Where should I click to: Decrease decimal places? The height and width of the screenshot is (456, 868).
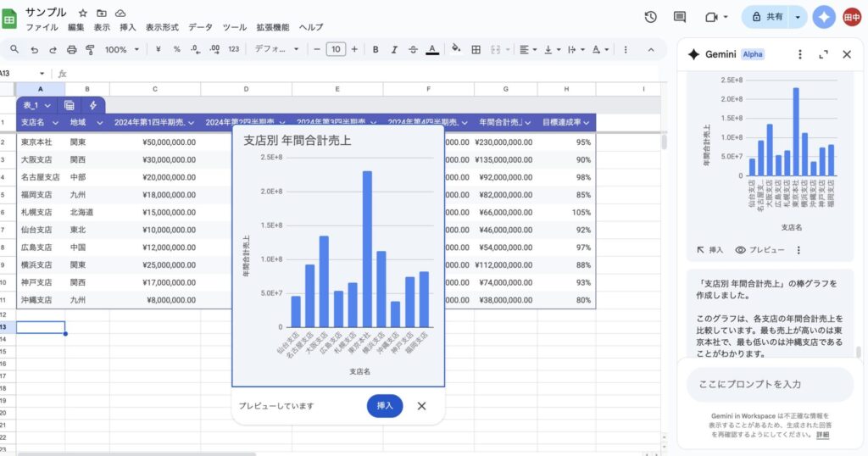pyautogui.click(x=195, y=49)
